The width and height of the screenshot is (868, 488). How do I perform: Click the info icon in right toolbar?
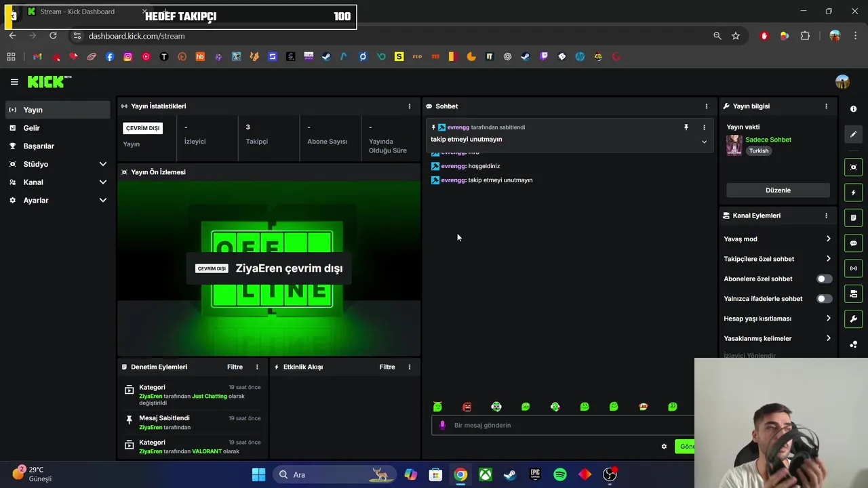pos(853,109)
